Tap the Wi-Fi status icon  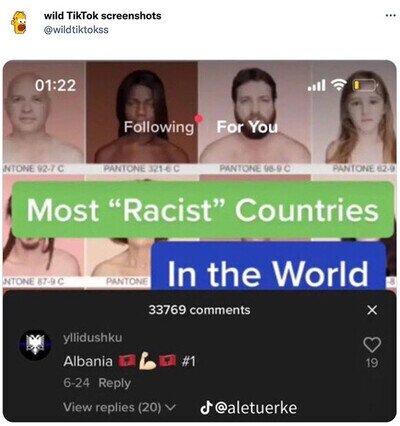coord(338,85)
